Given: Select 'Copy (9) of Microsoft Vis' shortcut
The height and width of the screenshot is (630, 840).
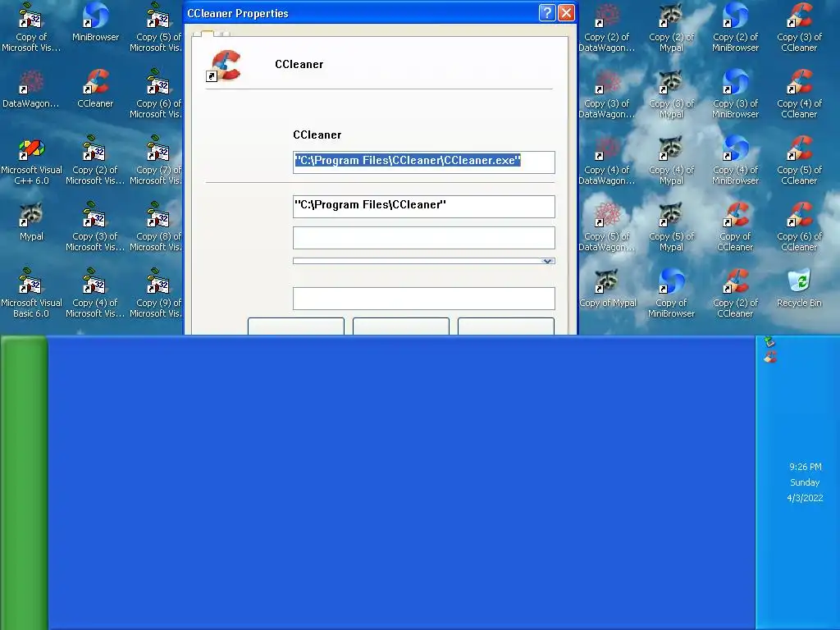Looking at the screenshot, I should click(x=156, y=294).
